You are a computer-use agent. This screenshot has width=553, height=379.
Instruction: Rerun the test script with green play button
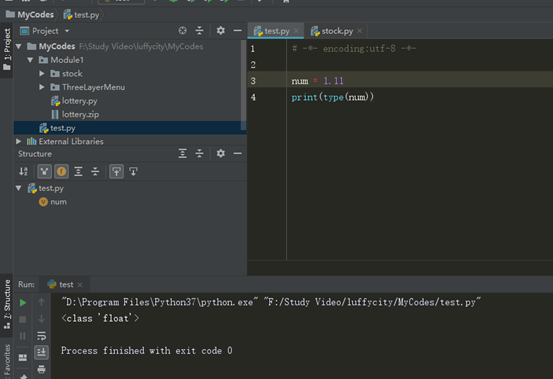click(23, 302)
